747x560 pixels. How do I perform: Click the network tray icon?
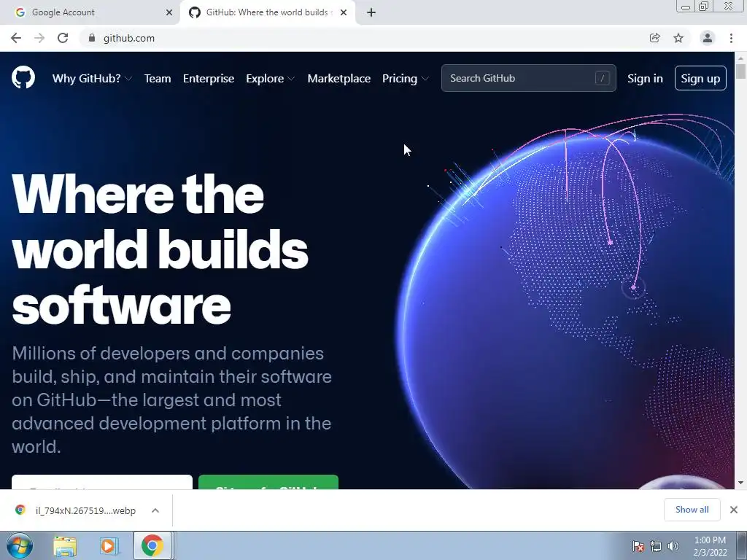tap(656, 546)
